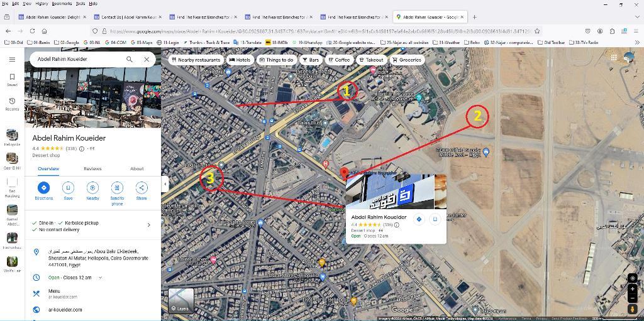Image resolution: width=644 pixels, height=321 pixels.
Task: Expand service options chevron beside Dine-in
Action: pos(148,225)
